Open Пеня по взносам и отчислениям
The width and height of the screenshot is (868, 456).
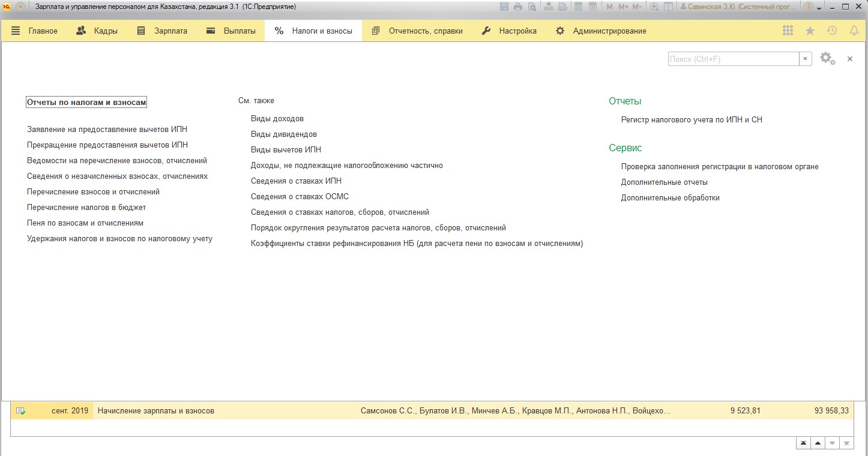pyautogui.click(x=85, y=223)
